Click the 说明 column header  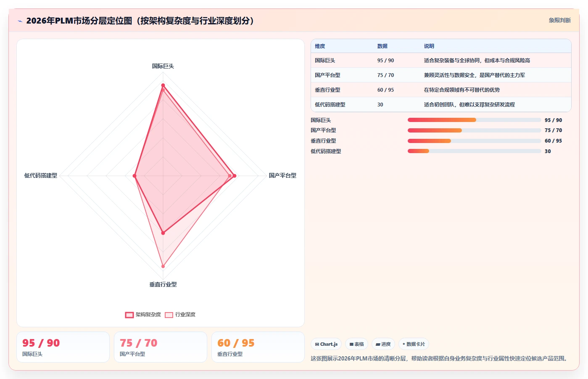click(x=429, y=46)
